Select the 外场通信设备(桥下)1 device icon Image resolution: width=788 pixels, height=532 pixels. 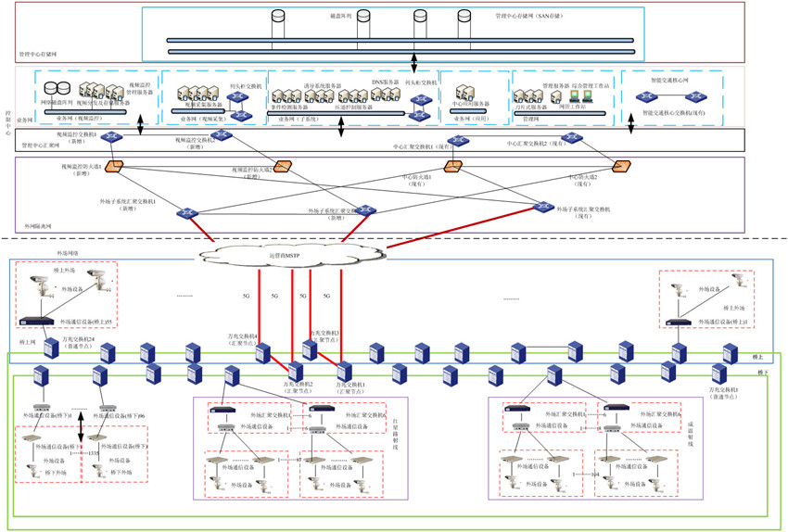[42, 408]
